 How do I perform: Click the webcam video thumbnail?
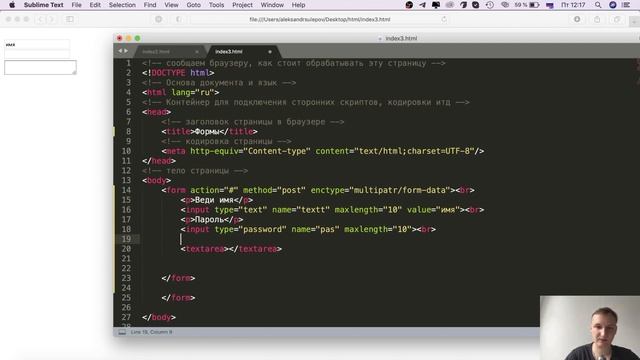tap(590, 328)
